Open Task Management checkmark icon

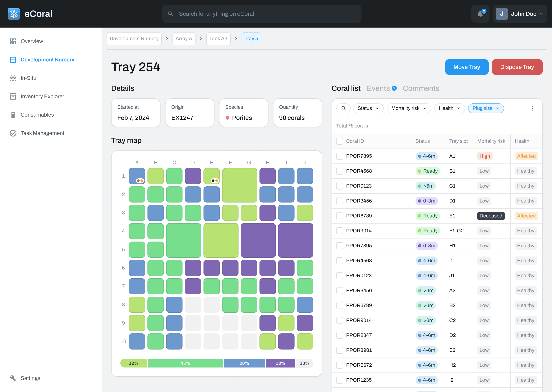point(13,133)
